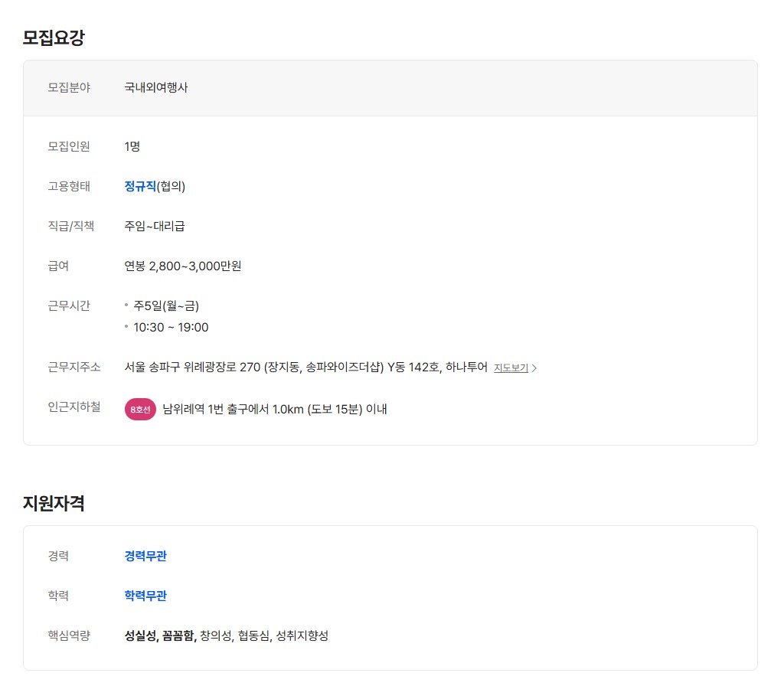This screenshot has width=784, height=686.
Task: Click the 남위례역 1번 출구 subway directions
Action: coord(275,409)
